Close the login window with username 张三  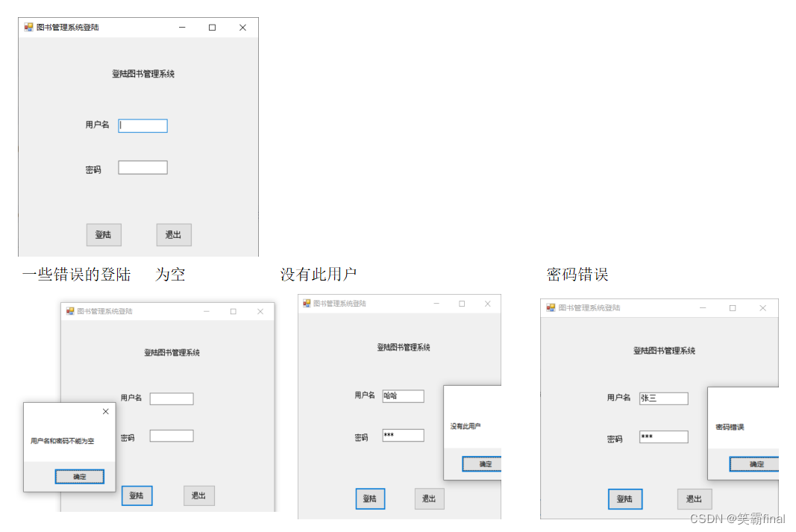point(763,308)
